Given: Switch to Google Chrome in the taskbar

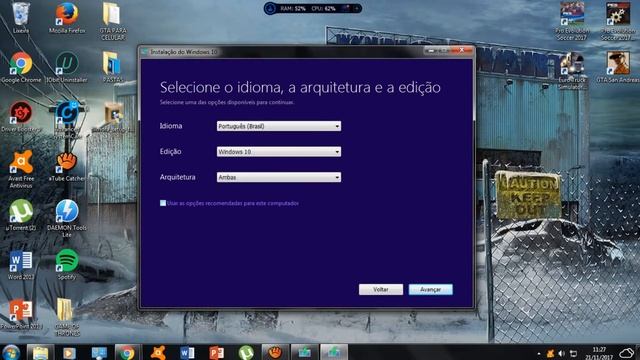Looking at the screenshot, I should [x=127, y=352].
